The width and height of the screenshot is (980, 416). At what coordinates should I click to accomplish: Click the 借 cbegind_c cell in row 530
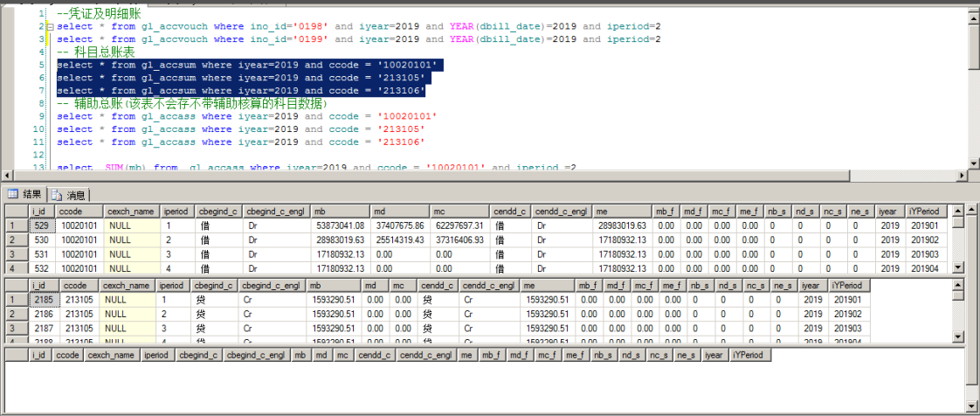[218, 239]
